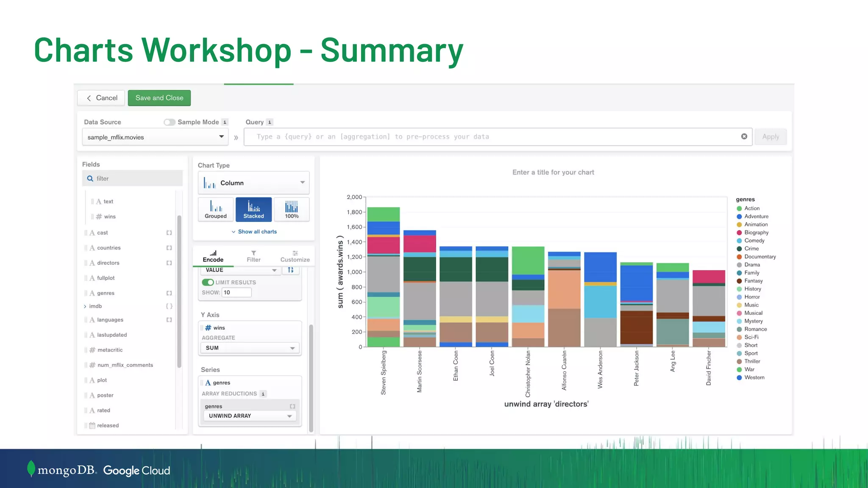Click the chart title placeholder text
Viewport: 868px width, 488px height.
[x=553, y=172]
